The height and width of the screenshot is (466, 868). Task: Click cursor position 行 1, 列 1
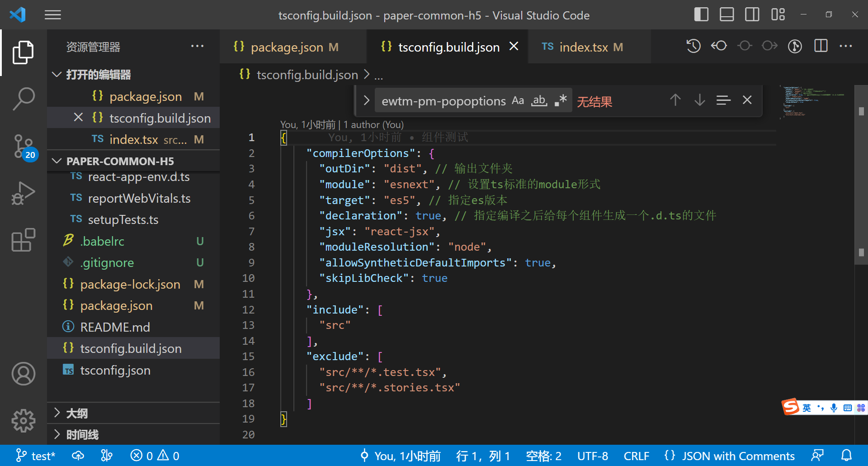(483, 456)
